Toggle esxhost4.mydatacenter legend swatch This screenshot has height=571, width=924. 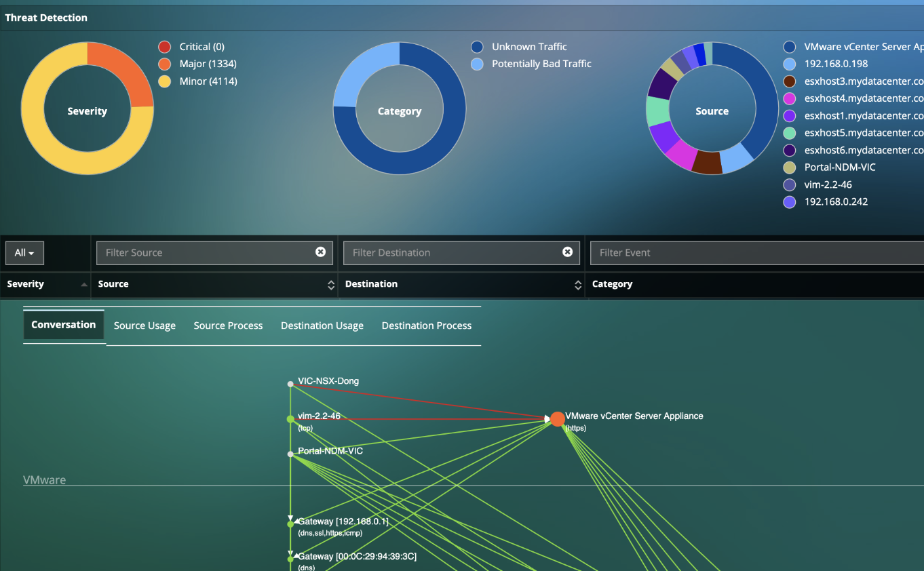[789, 98]
